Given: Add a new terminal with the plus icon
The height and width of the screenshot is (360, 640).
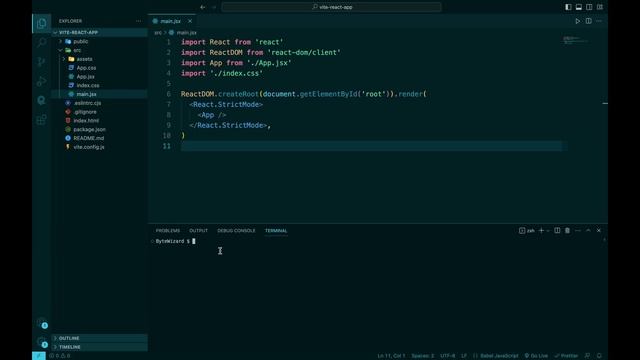Looking at the screenshot, I should coord(541,231).
